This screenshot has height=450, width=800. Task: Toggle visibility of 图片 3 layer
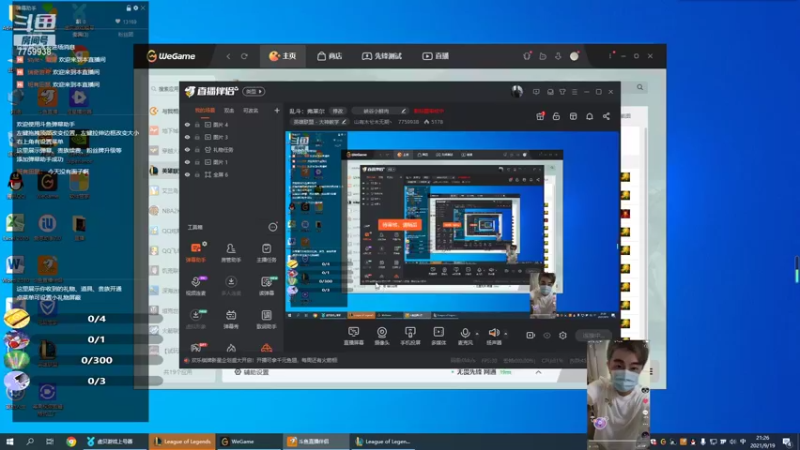[187, 137]
